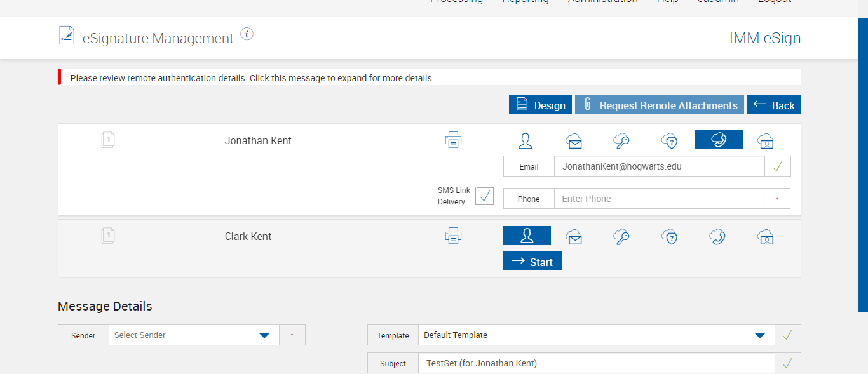
Task: Open the Reporting menu
Action: pyautogui.click(x=525, y=2)
